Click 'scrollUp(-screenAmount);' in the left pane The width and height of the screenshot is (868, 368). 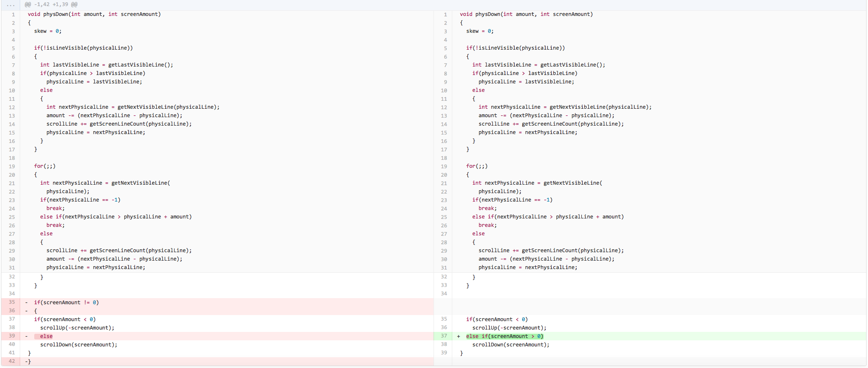pyautogui.click(x=77, y=328)
